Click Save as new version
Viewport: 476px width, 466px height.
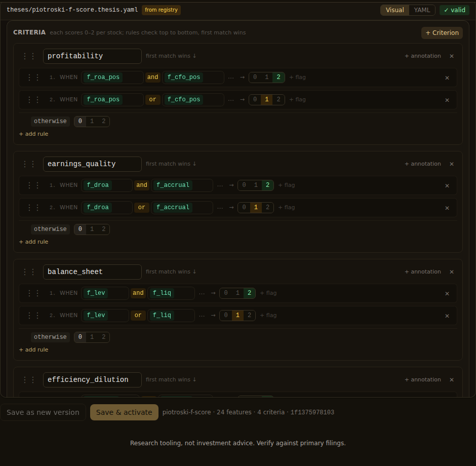pos(43,412)
